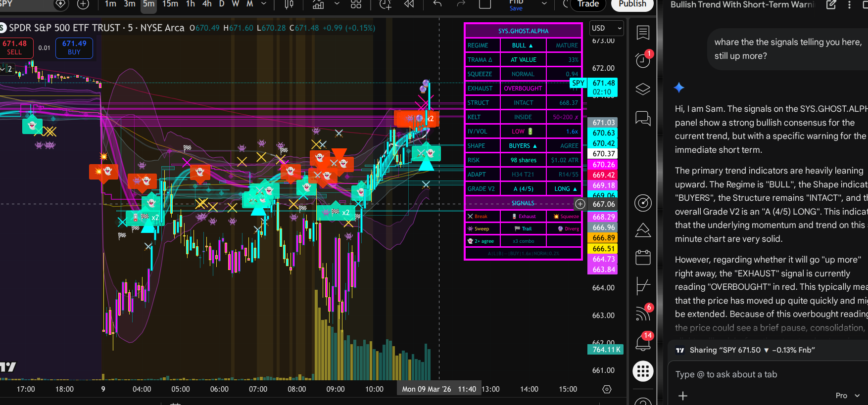Viewport: 868px width, 405px height.
Task: Collapse the indicator legend showing 2
Action: coord(6,69)
